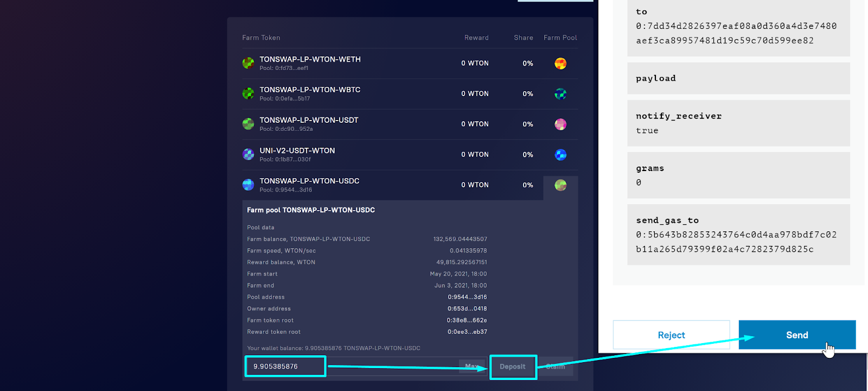This screenshot has height=391, width=868.
Task: Click the WTON-USDT pool address 0:dc90...952a
Action: tap(286, 129)
